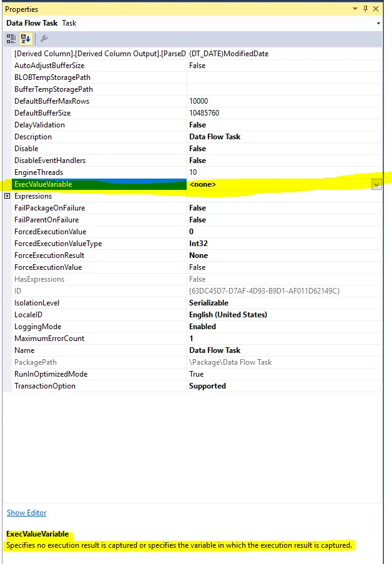Select the TransactionOption property name
Image resolution: width=392 pixels, height=564 pixels.
[45, 386]
